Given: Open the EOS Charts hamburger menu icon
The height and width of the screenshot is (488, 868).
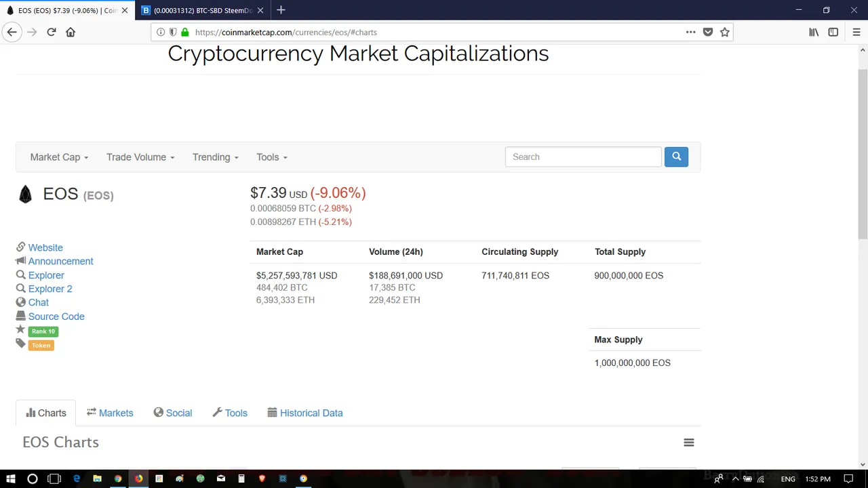Looking at the screenshot, I should coord(689,443).
